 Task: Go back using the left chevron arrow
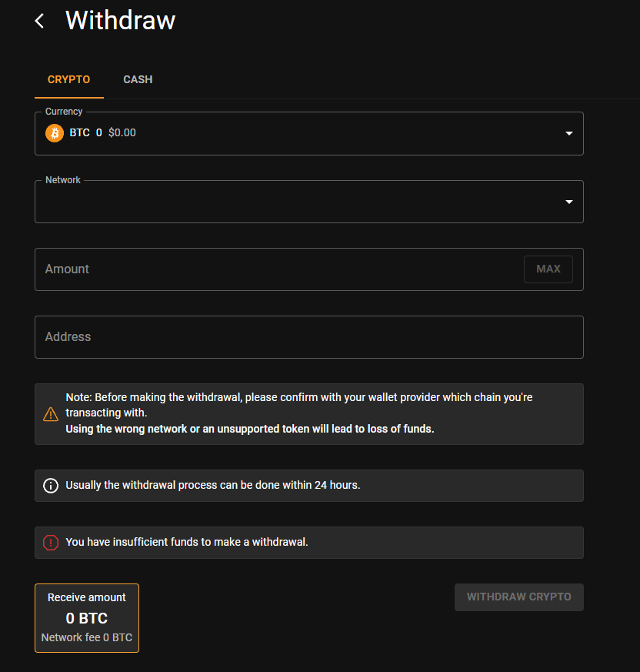pyautogui.click(x=39, y=21)
